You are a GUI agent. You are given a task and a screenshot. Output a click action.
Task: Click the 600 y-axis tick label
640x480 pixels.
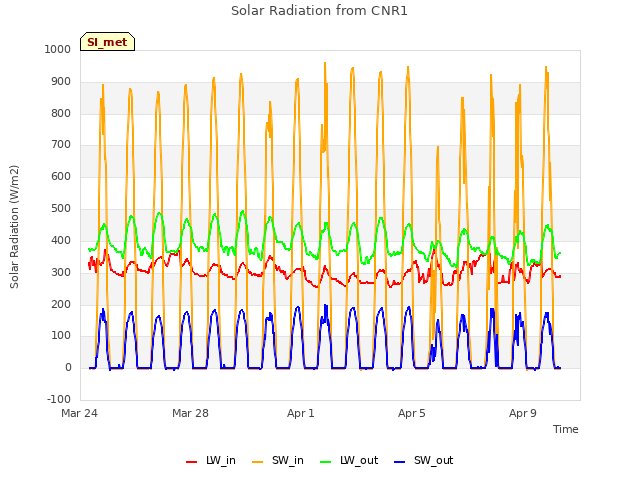[61, 176]
